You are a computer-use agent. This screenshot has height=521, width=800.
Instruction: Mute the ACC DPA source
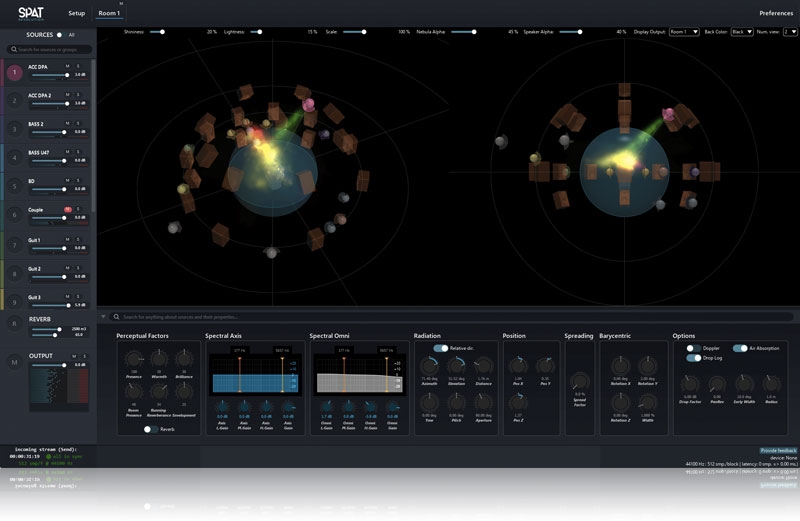click(x=68, y=66)
